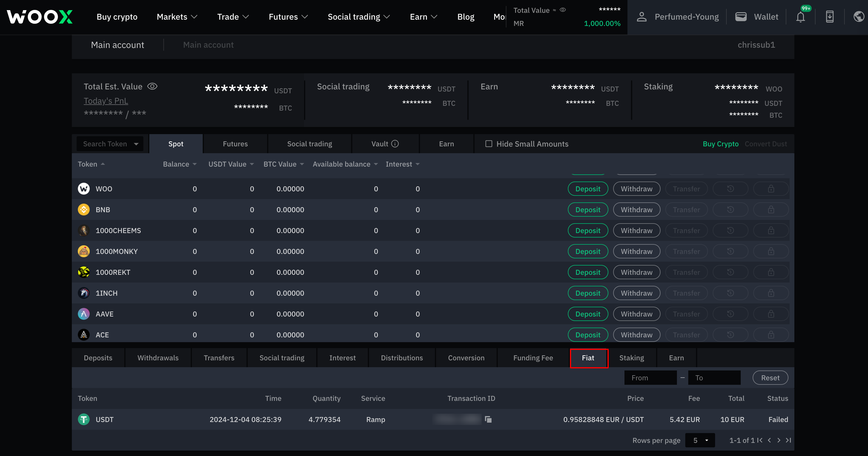Click the history icon in BNB row

(x=730, y=210)
